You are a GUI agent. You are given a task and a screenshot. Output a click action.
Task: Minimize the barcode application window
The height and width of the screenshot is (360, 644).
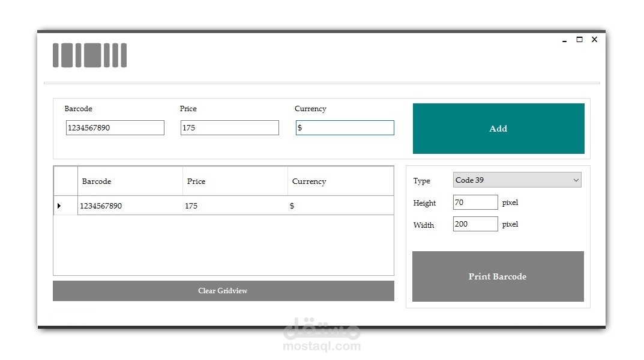pos(564,40)
